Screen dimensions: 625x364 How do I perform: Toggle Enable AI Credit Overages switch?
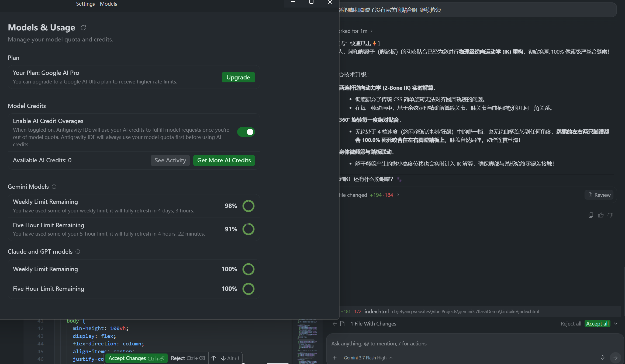point(246,132)
